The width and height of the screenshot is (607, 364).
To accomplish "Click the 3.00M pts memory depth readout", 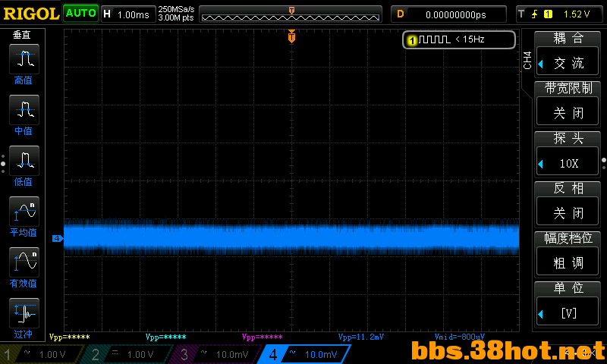I will (x=176, y=17).
